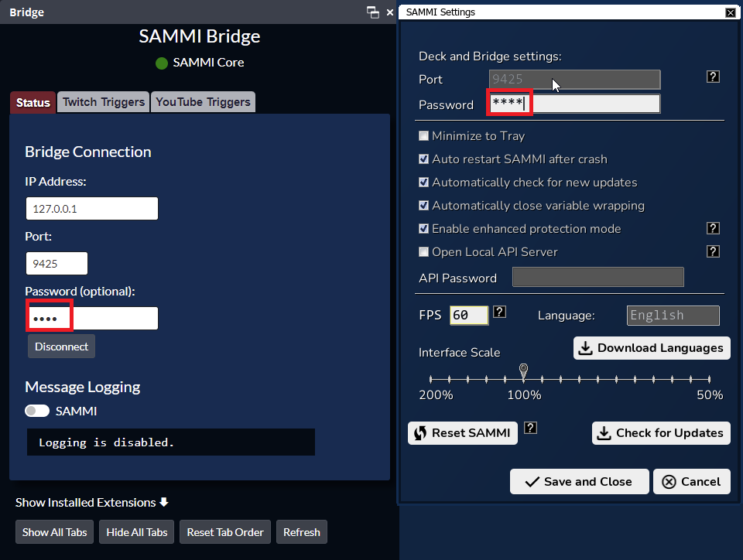Click the 'Logging is disabled.' log box
Viewport: 743px width, 560px height.
tap(171, 442)
